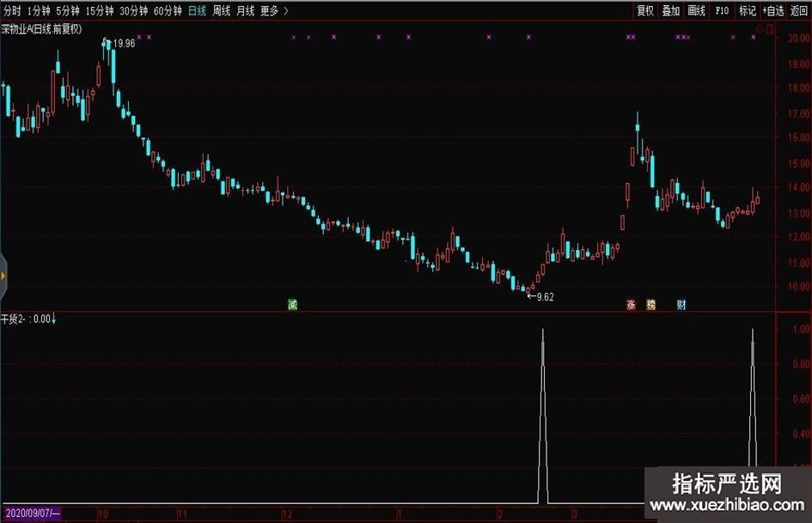The width and height of the screenshot is (812, 523).
Task: Click the orange 榜 event marker
Action: click(651, 305)
